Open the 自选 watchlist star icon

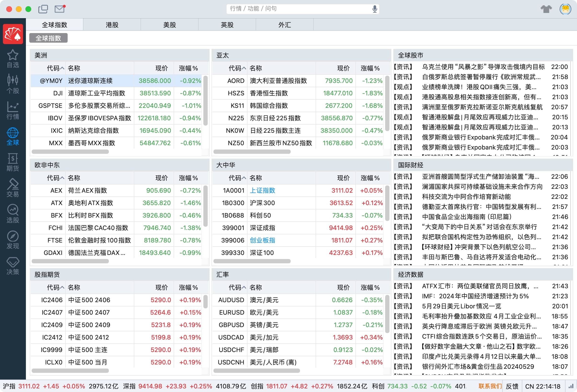point(13,58)
